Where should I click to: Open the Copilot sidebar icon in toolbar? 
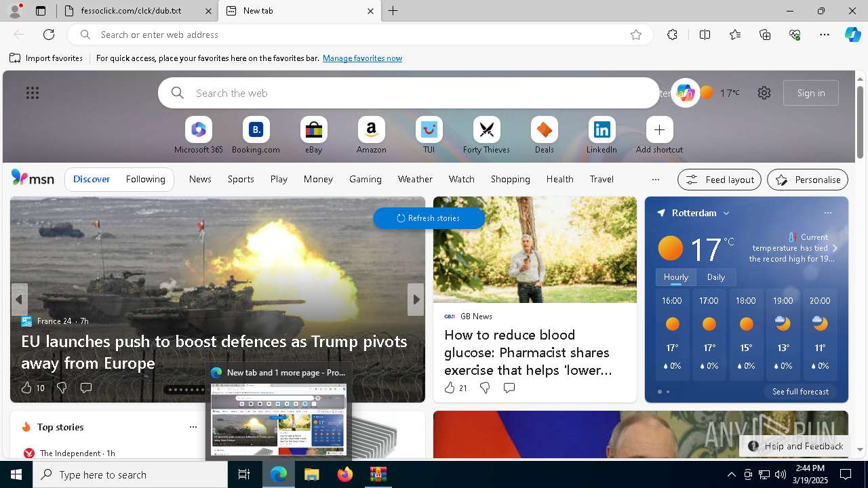click(x=852, y=35)
